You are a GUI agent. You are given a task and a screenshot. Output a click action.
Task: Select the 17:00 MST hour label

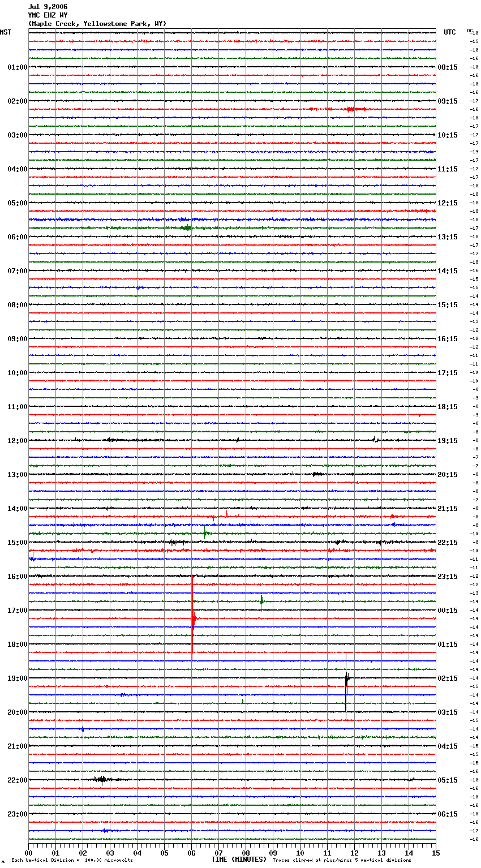point(18,611)
